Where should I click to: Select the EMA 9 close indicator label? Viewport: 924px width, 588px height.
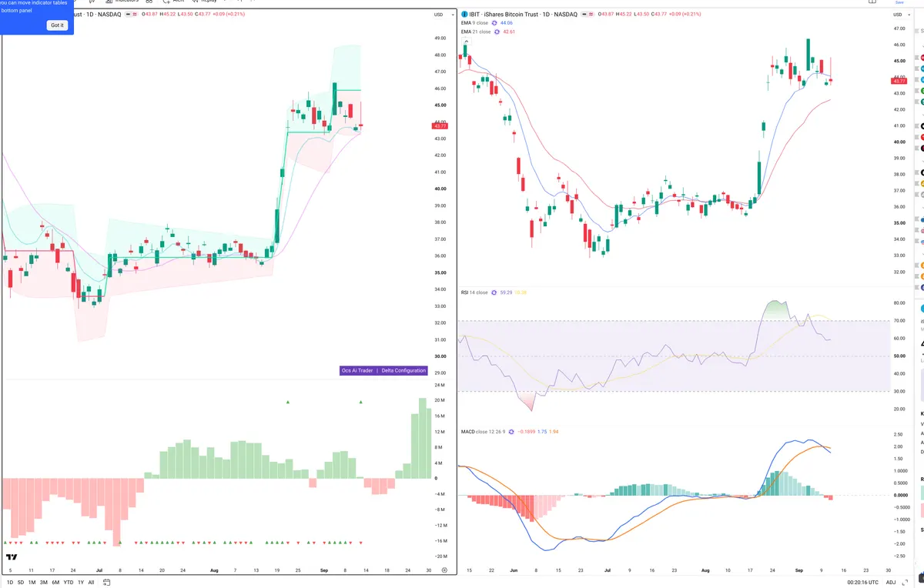tap(474, 23)
